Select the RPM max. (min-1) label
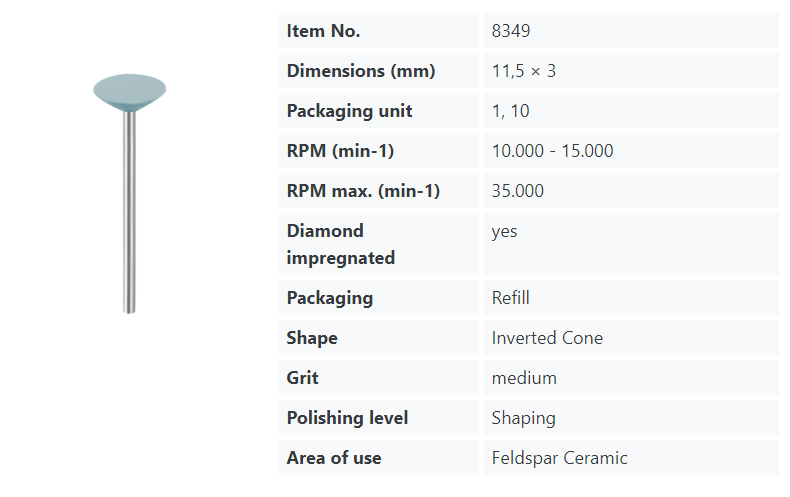 pos(363,191)
